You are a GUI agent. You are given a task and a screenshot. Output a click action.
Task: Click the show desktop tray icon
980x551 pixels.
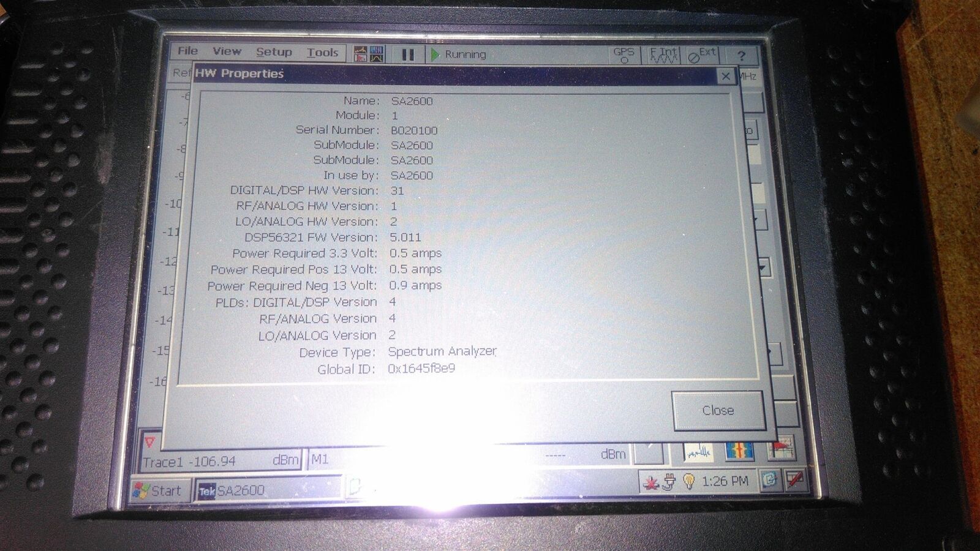tap(771, 479)
